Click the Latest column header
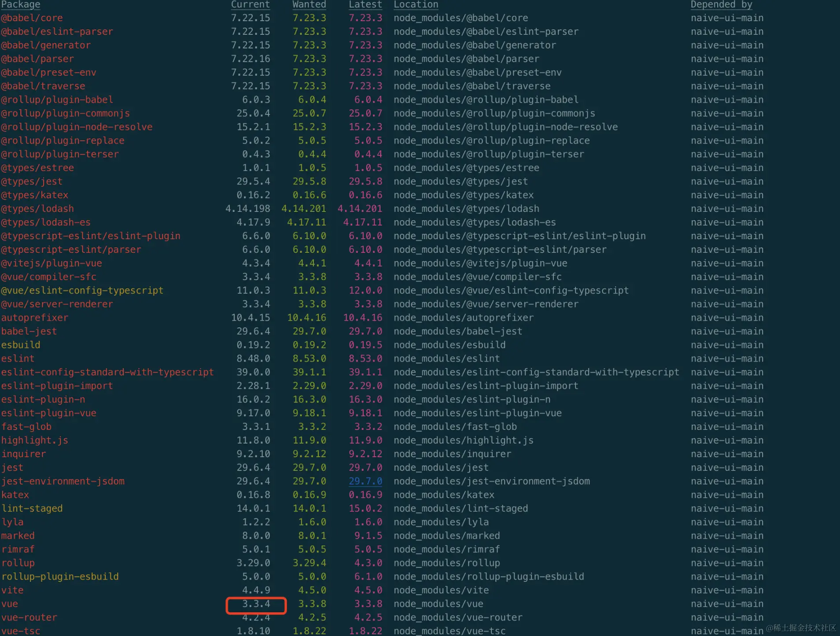Screen dimensions: 840x636 [x=365, y=4]
